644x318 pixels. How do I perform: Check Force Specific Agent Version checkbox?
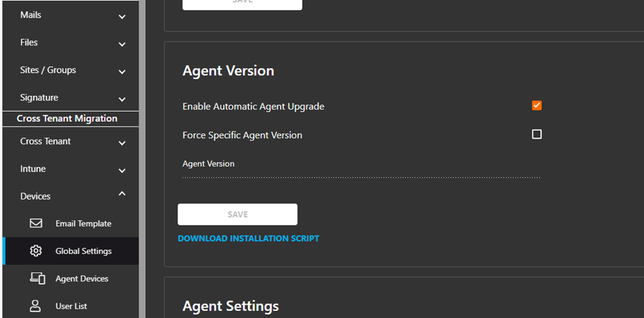point(536,134)
